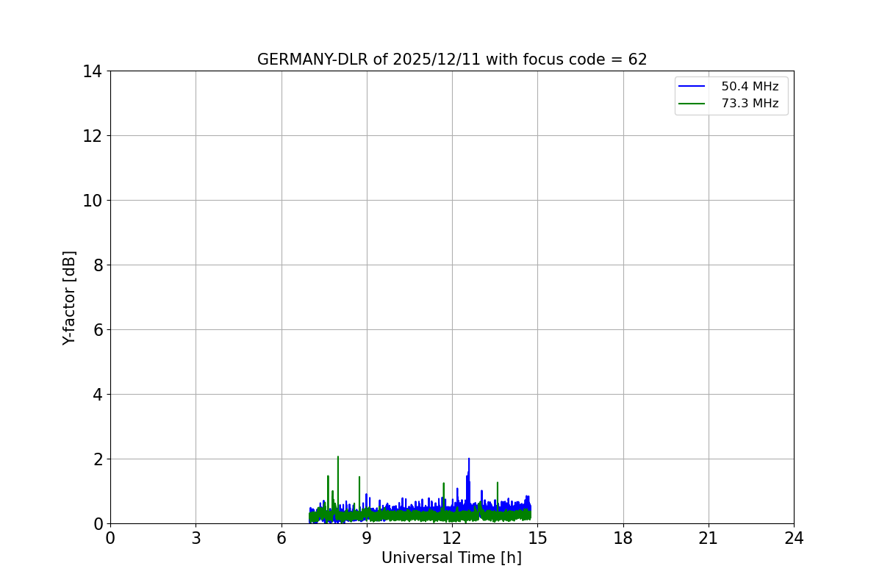
Task: Click the green legend line sample
Action: [x=692, y=104]
